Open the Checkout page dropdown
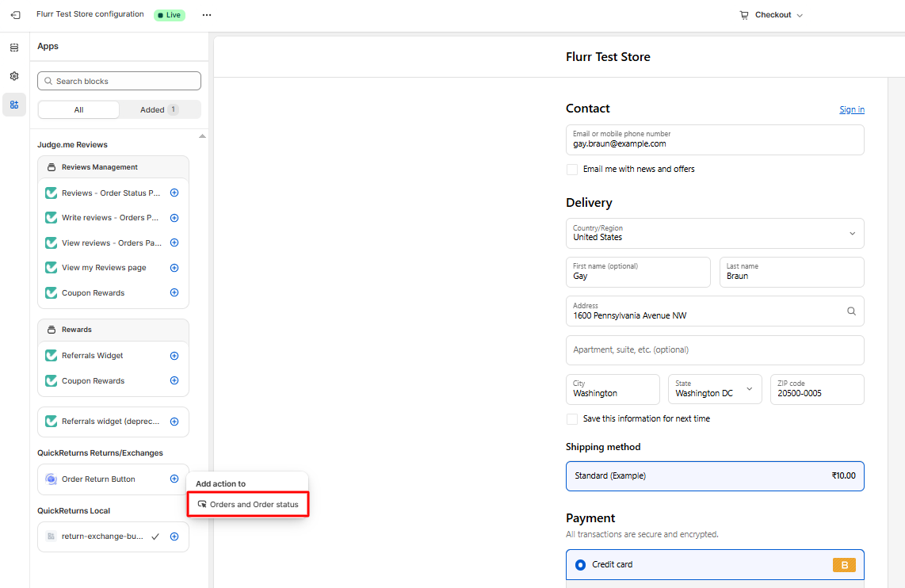905x588 pixels. [x=771, y=15]
